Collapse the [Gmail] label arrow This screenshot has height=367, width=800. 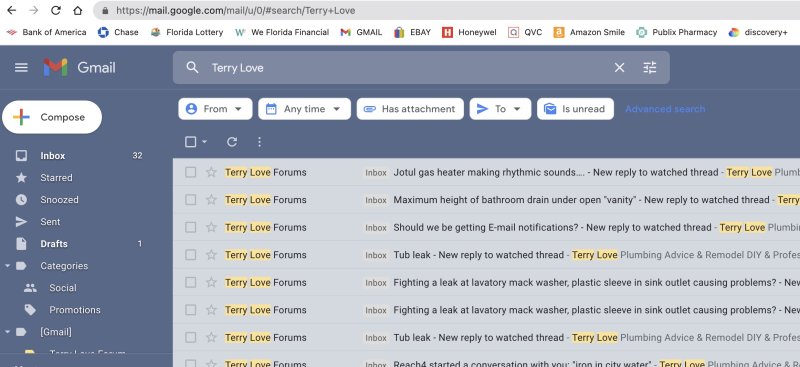7,332
